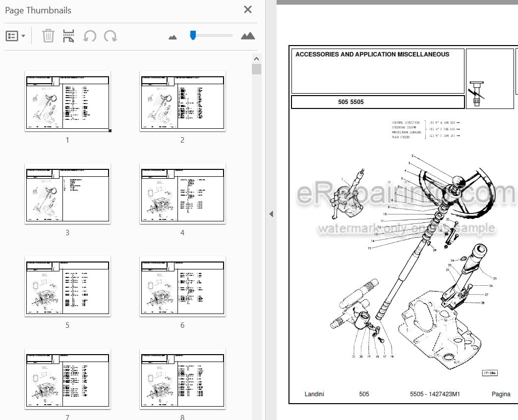Click the 'Pagina' footer text
The width and height of the screenshot is (518, 420).
(501, 394)
